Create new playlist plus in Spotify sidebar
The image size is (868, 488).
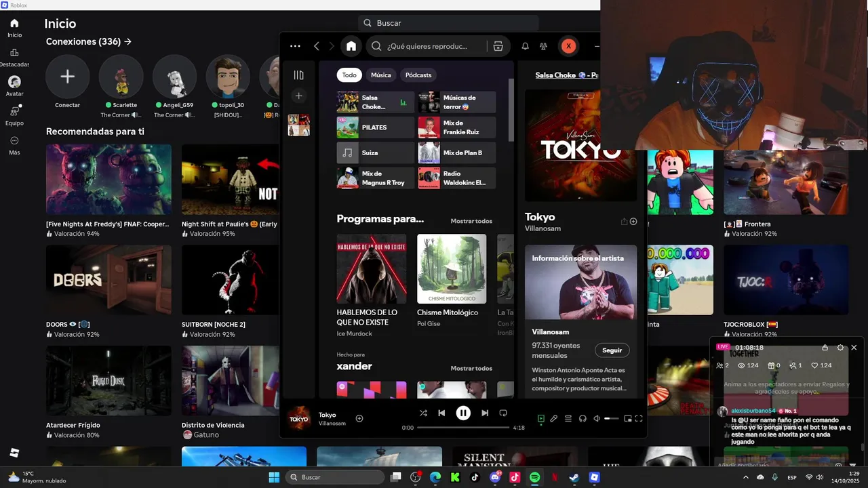click(x=298, y=96)
